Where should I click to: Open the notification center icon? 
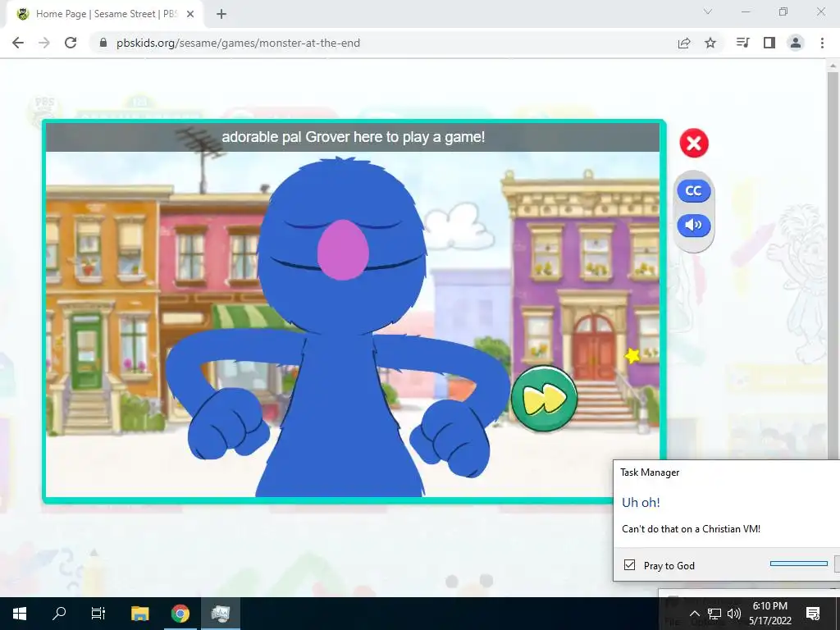[813, 614]
